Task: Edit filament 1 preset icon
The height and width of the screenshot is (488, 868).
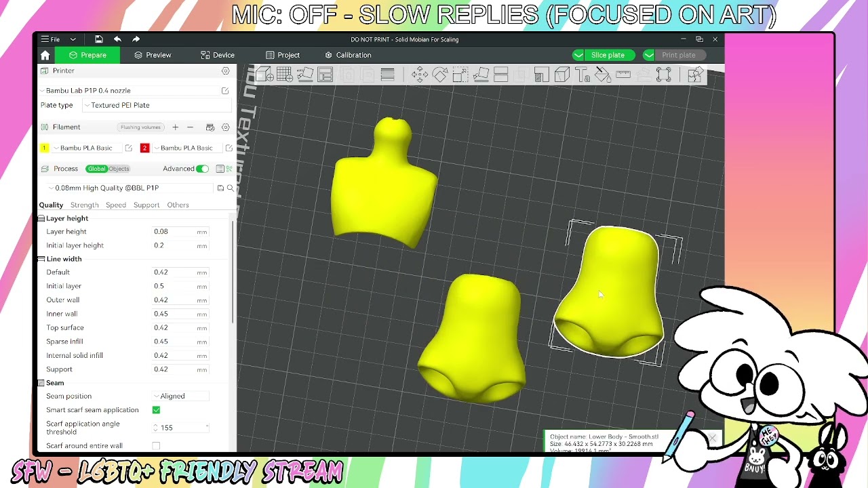Action: click(128, 148)
